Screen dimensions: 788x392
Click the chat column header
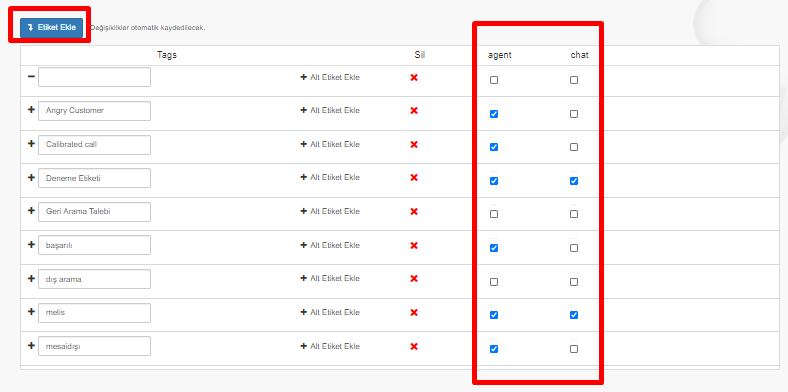[x=579, y=55]
